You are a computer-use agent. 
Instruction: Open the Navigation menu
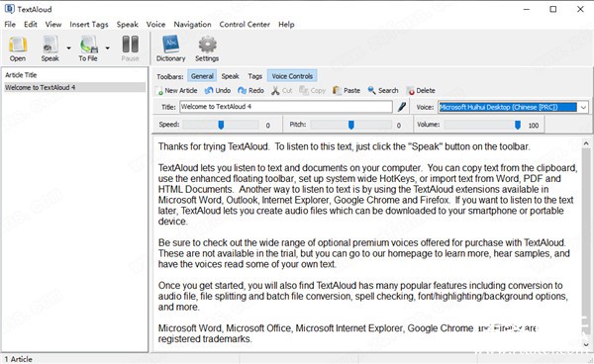tap(192, 24)
